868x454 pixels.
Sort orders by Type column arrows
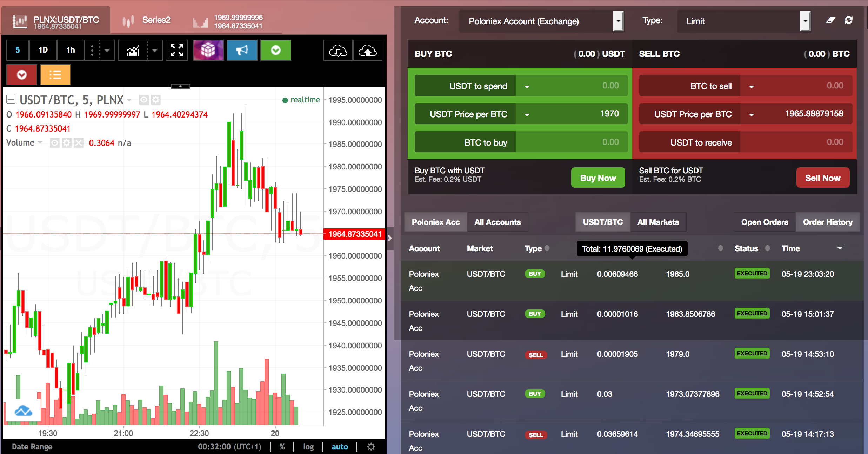click(547, 248)
